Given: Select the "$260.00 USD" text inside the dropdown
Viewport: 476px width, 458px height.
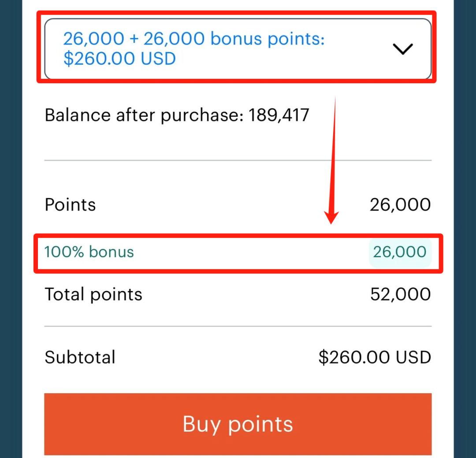Looking at the screenshot, I should point(119,59).
